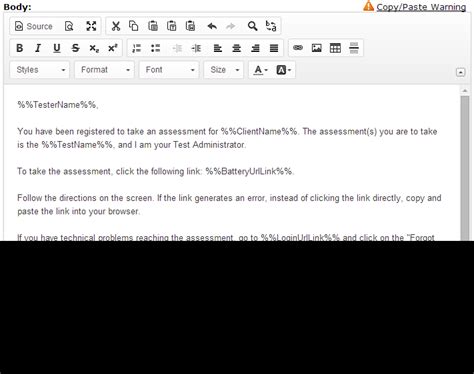Insert an image using the Image icon

pos(317,48)
